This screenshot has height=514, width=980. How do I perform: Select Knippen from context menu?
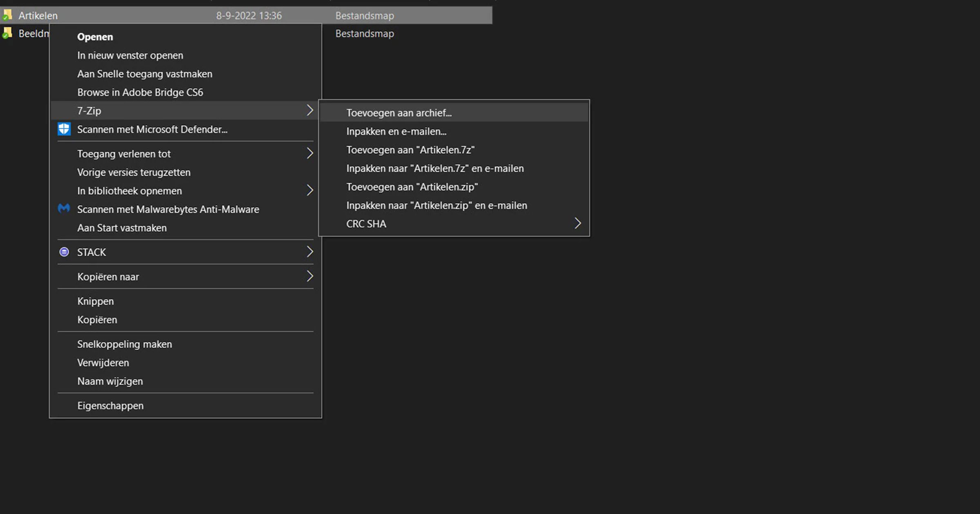tap(185, 301)
